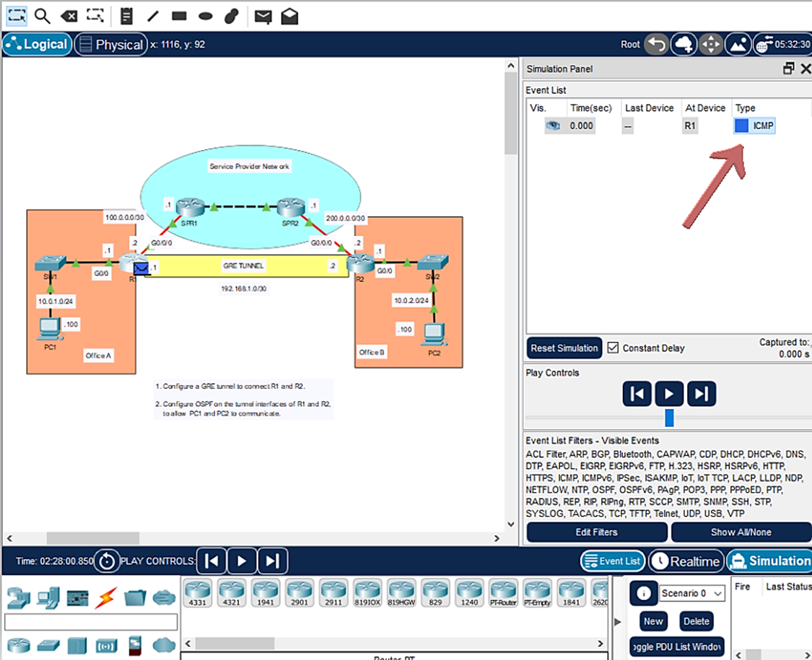Open the Scenario 0 dropdown
The width and height of the screenshot is (812, 660).
[x=691, y=593]
